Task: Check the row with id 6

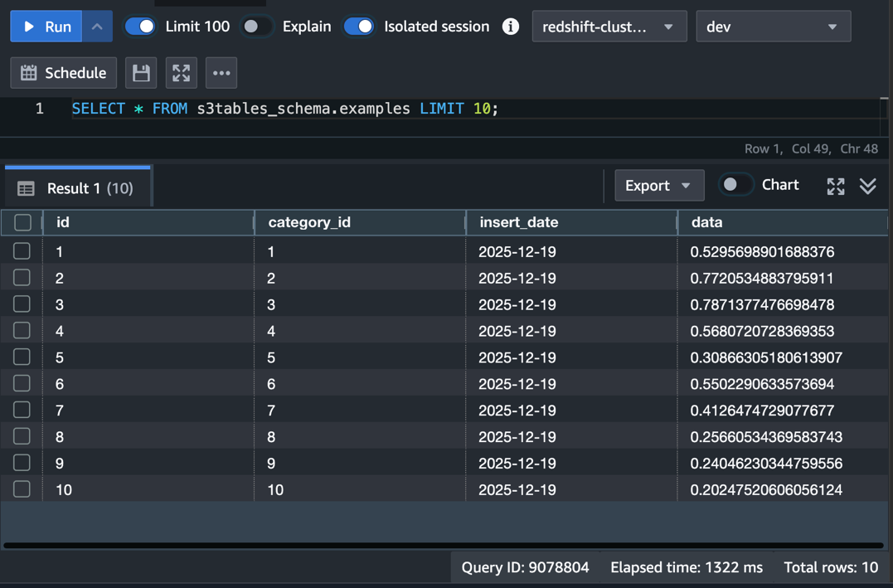Action: 22,383
